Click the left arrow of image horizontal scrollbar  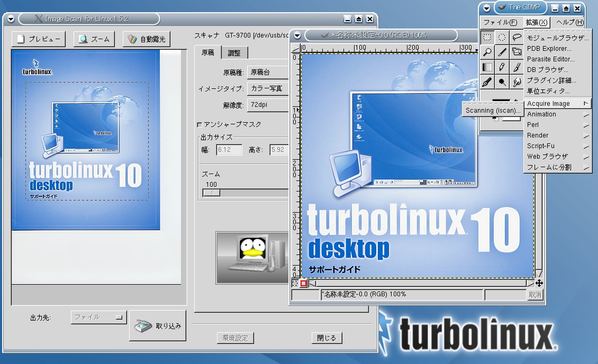[x=312, y=283]
